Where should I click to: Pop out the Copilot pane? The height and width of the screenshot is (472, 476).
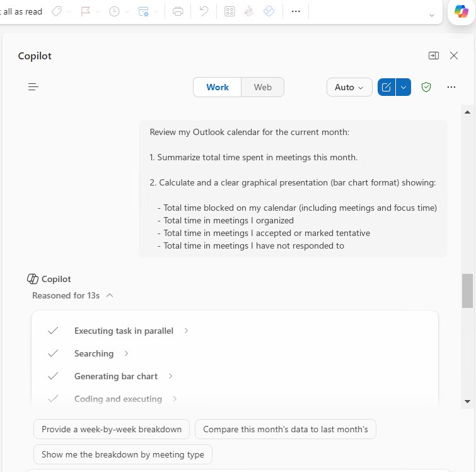434,56
